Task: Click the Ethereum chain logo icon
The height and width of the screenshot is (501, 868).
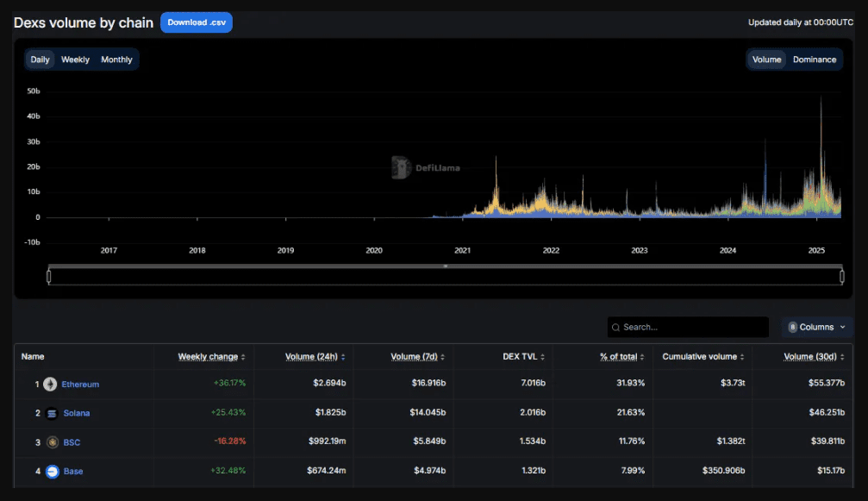Action: click(x=50, y=385)
